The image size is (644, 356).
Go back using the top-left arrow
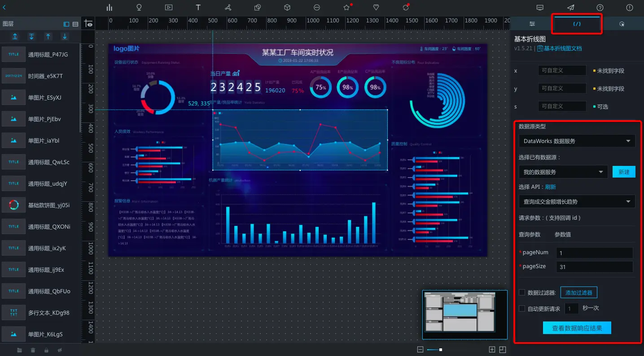[4, 7]
